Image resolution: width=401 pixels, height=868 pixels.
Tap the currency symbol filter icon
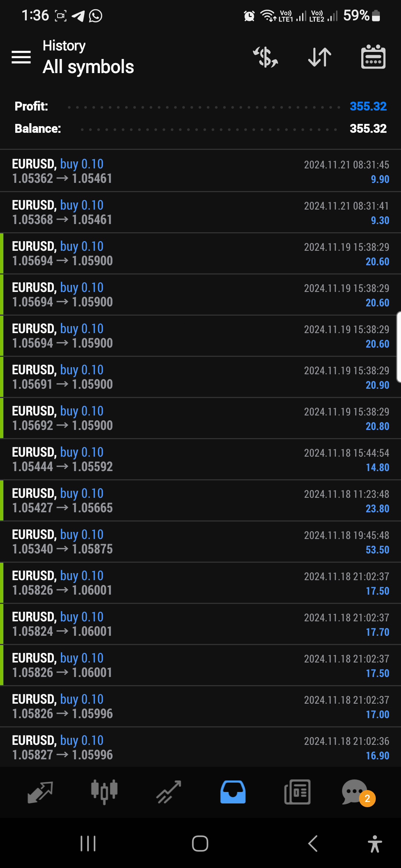coord(265,57)
